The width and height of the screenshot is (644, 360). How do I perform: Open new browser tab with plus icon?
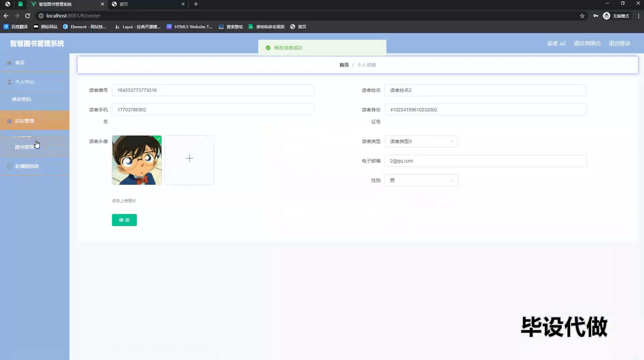(x=196, y=4)
